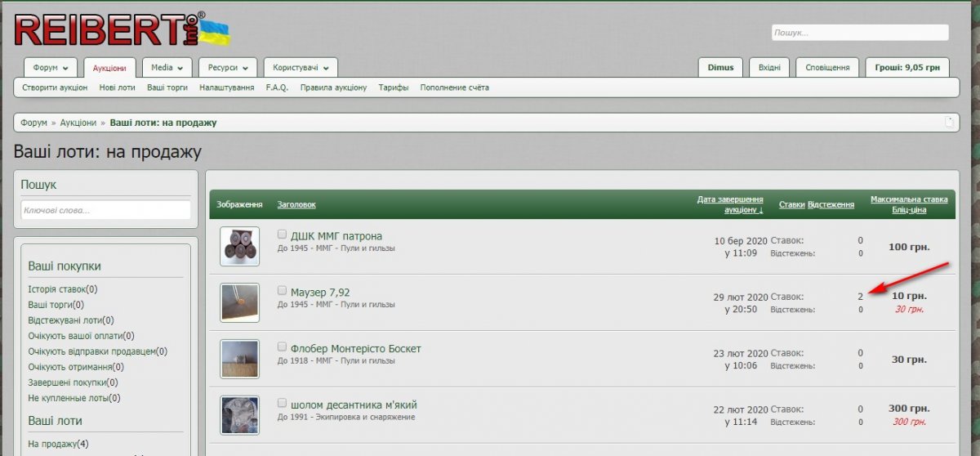Expand the Користувачі dropdown

pyautogui.click(x=300, y=68)
